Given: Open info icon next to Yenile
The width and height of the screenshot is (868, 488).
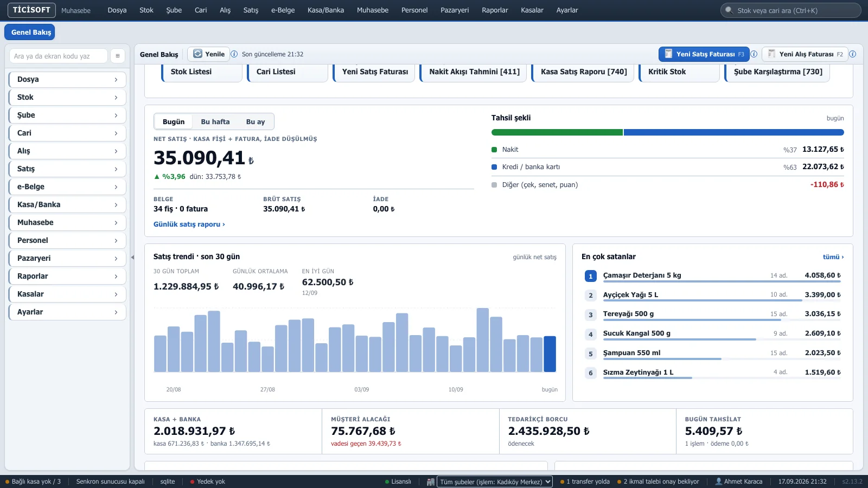Looking at the screenshot, I should (234, 54).
